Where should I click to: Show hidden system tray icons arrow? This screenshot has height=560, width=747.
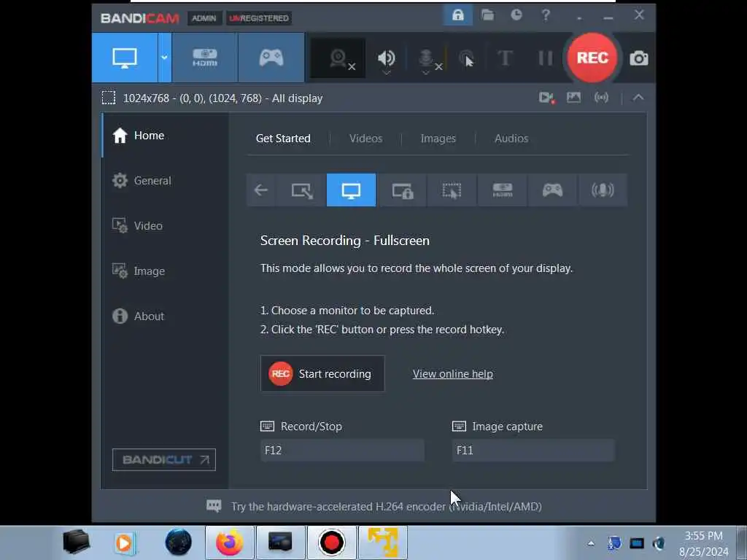[x=591, y=543]
